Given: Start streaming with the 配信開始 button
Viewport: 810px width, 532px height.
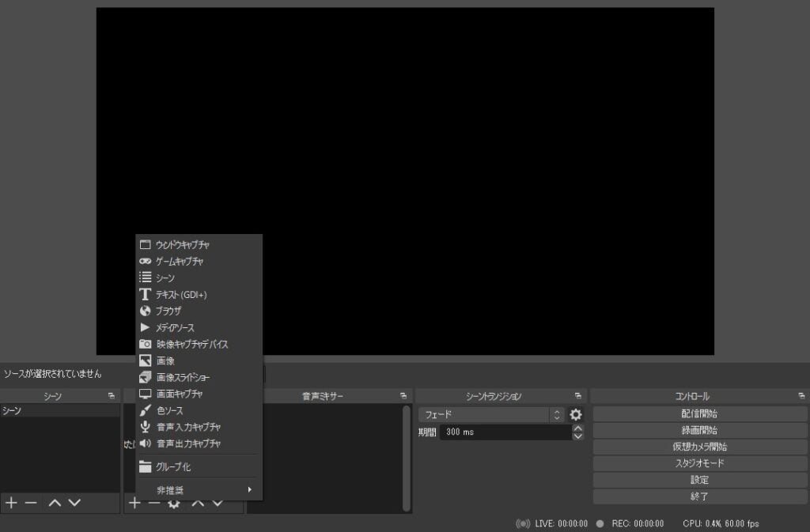Looking at the screenshot, I should tap(699, 413).
